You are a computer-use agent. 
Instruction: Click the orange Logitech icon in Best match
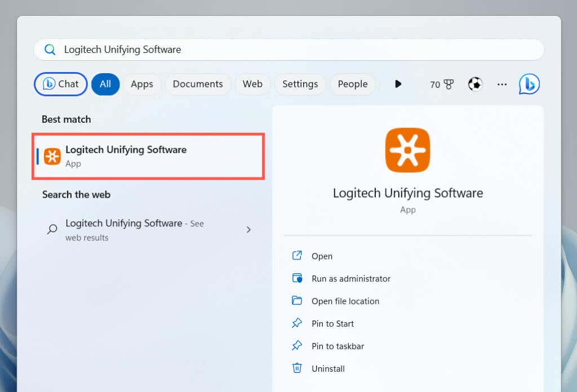coord(52,156)
